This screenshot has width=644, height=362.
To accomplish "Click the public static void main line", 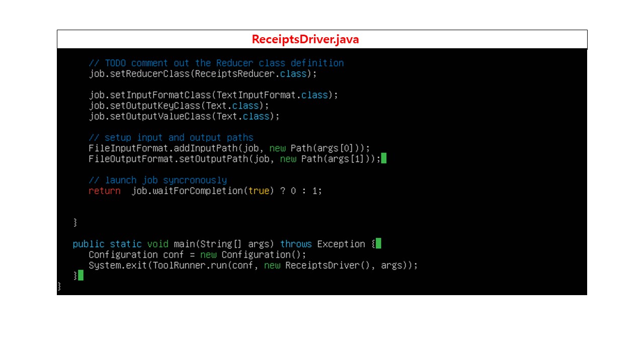I will click(224, 244).
